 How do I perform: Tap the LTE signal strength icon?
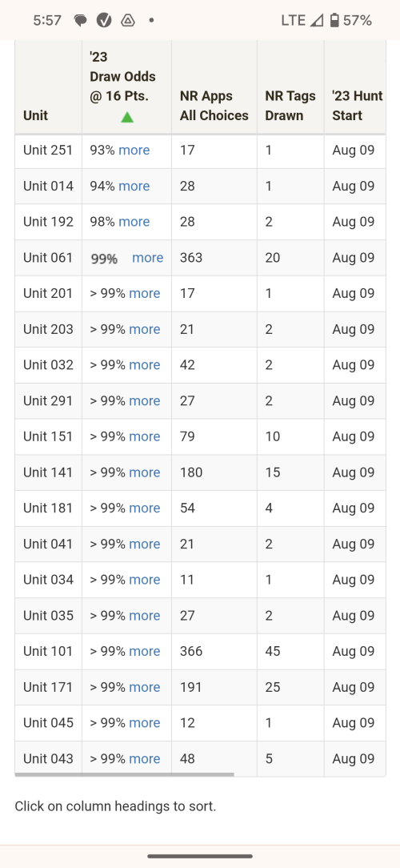coord(317,21)
